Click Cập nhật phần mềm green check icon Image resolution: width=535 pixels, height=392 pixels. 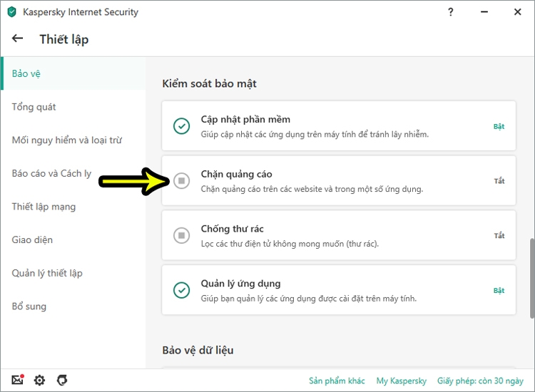pos(182,126)
